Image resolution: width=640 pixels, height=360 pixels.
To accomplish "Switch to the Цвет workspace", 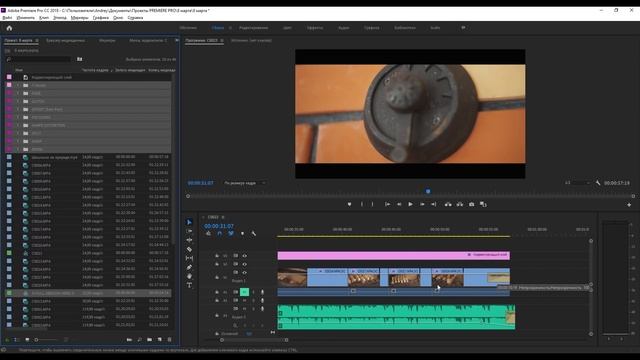I will pos(287,28).
